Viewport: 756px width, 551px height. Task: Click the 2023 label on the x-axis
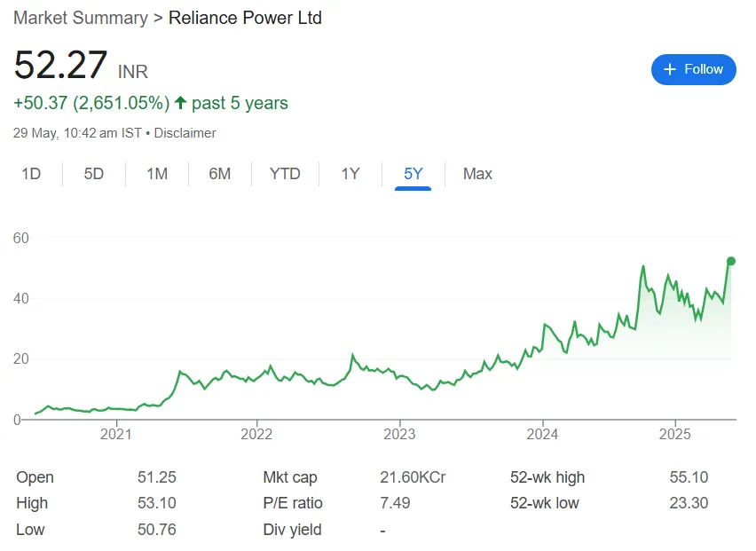399,434
